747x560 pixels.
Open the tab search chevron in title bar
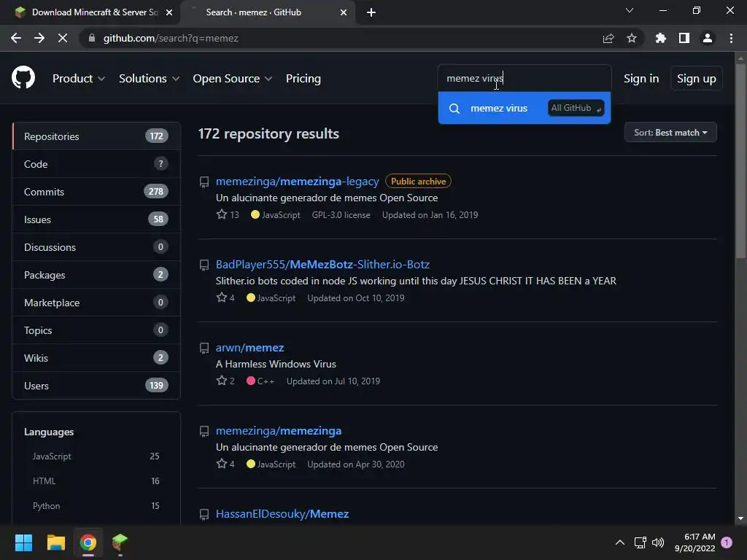coord(630,10)
